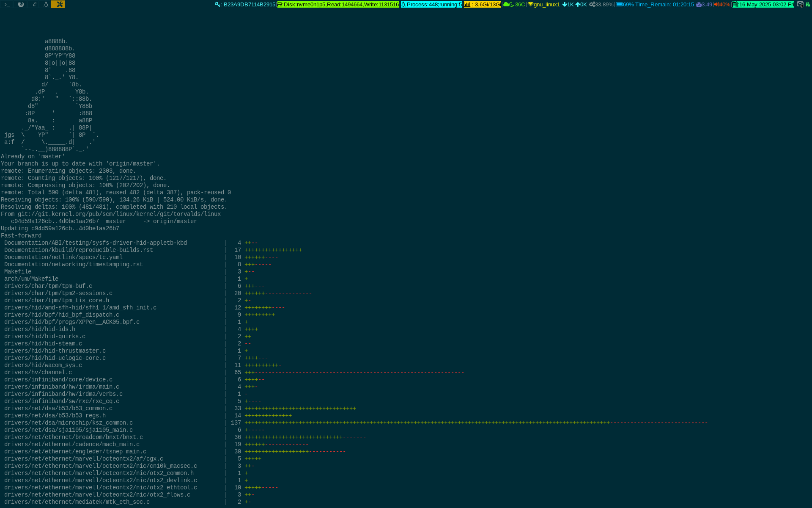
Task: Click the git.kernel.org repository URL text
Action: [119, 214]
